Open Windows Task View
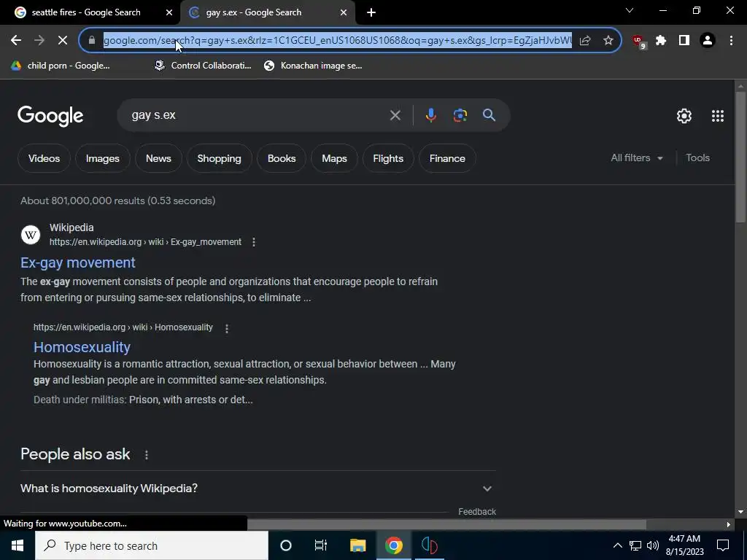This screenshot has width=747, height=560. [x=321, y=545]
